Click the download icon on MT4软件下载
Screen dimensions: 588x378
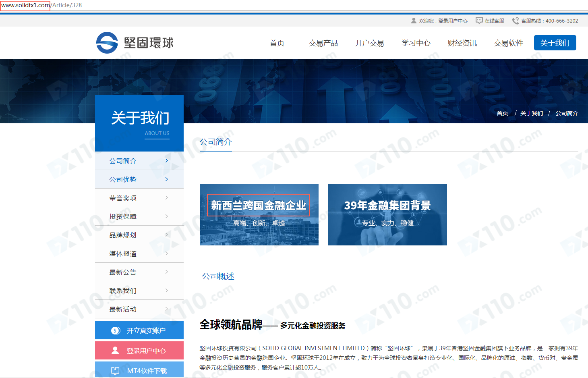coord(116,370)
